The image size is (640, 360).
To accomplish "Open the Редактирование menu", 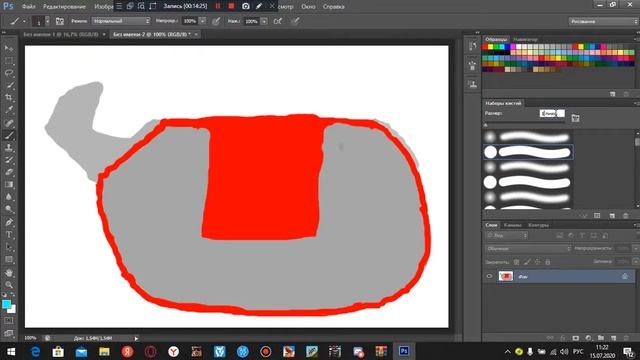I will pyautogui.click(x=64, y=7).
